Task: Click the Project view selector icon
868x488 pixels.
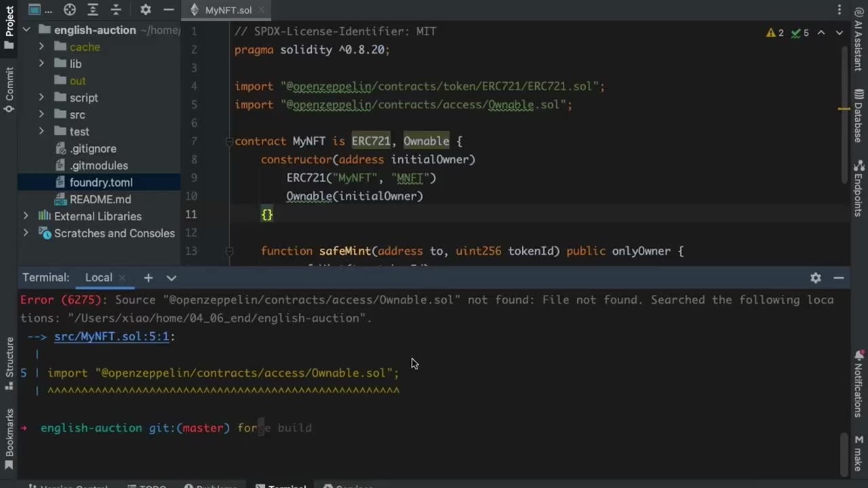Action: click(x=35, y=9)
